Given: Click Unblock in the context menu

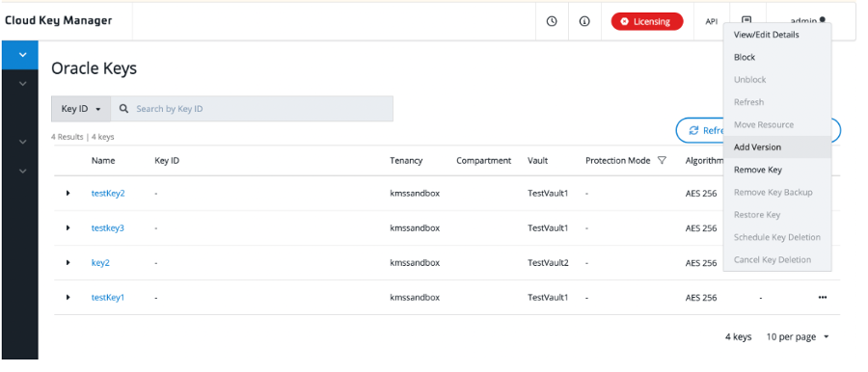Looking at the screenshot, I should pyautogui.click(x=776, y=80).
